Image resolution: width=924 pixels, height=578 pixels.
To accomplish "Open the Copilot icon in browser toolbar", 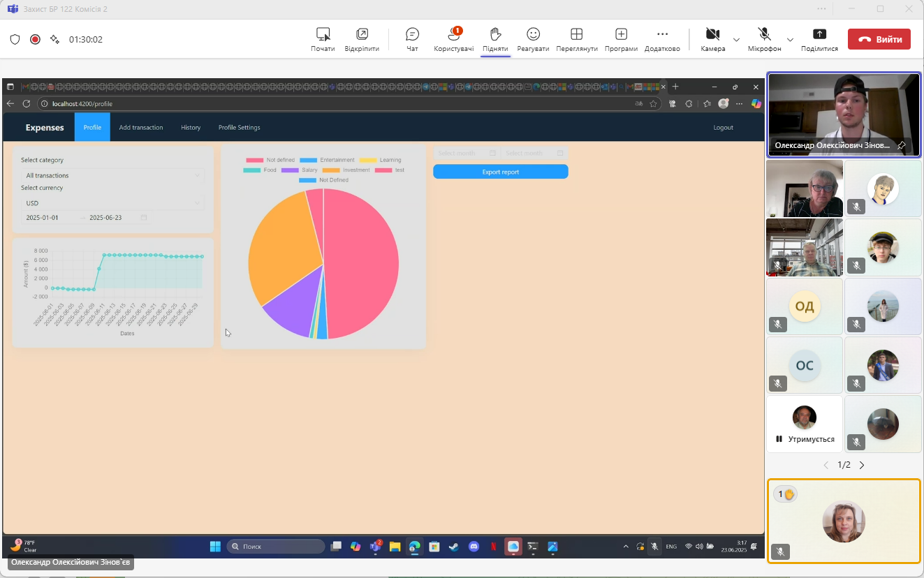I will tap(756, 103).
